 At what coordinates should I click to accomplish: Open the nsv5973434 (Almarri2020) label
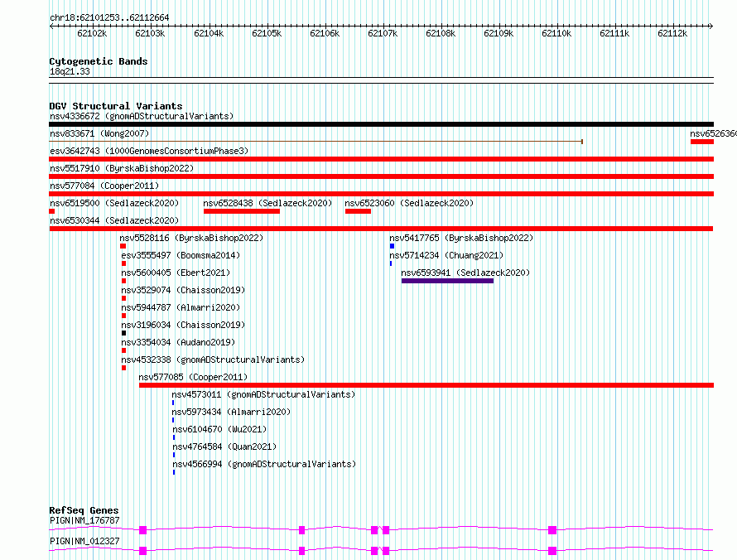tap(231, 412)
